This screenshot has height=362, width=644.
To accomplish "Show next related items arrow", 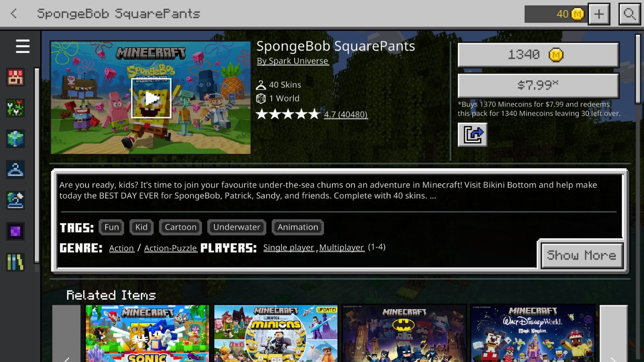I will (613, 333).
